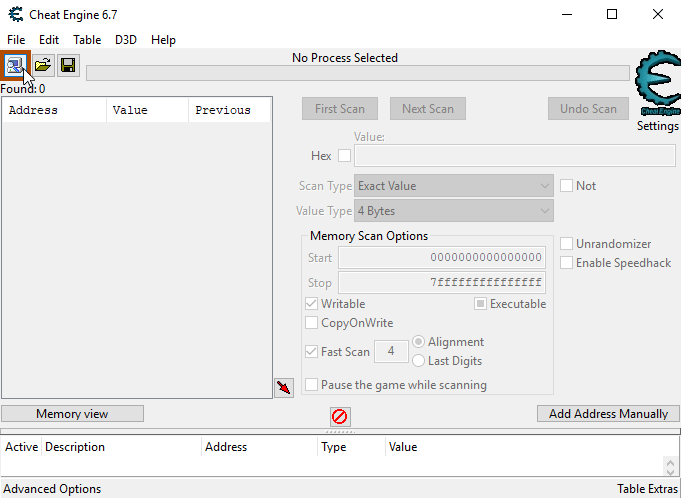
Task: Click the address list Address column header
Action: point(260,447)
